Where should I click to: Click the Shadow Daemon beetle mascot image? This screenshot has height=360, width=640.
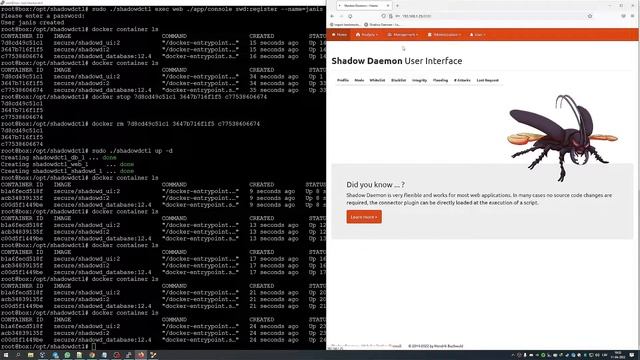pos(562,138)
